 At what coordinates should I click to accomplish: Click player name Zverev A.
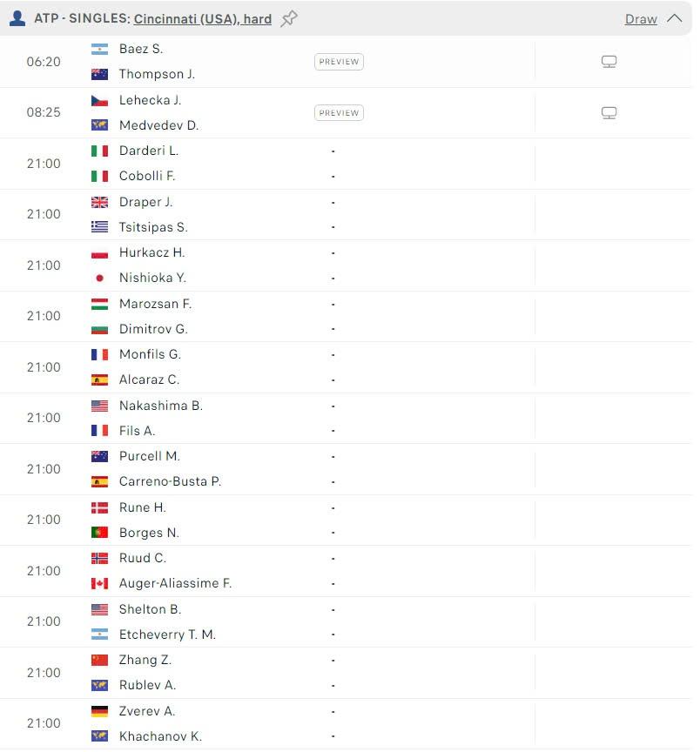click(147, 711)
